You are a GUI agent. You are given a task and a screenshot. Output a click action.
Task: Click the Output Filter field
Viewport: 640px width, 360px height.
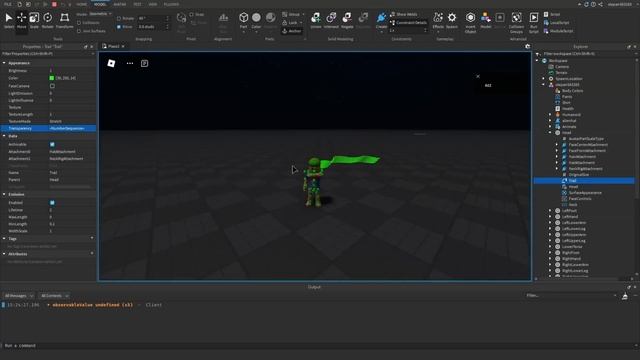tap(571, 296)
